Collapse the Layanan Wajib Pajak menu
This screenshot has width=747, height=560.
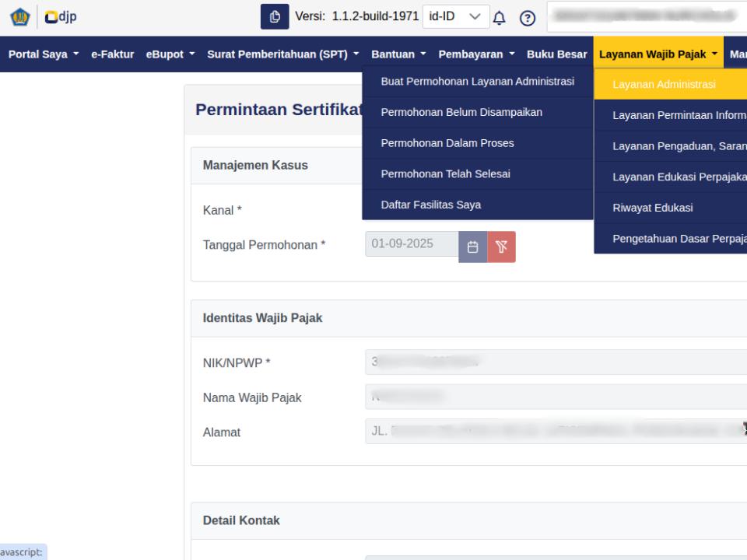658,54
